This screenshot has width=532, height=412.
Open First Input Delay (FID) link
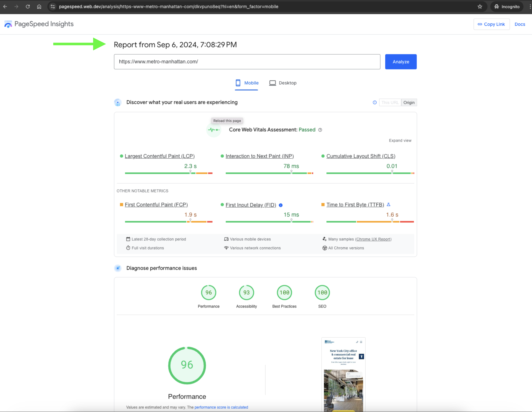pyautogui.click(x=251, y=205)
